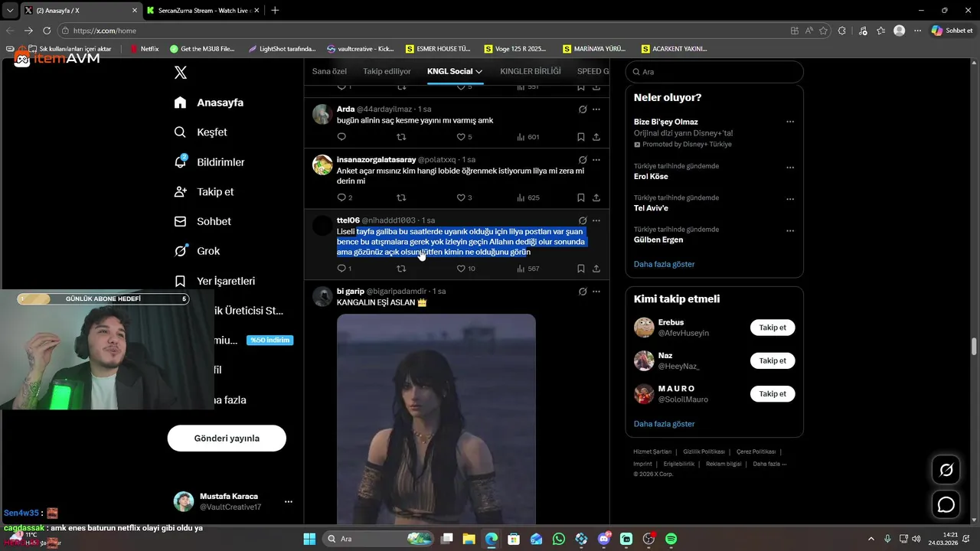The image size is (980, 551).
Task: Switch to KINGLER BİRLİĞİ tab
Action: (531, 71)
